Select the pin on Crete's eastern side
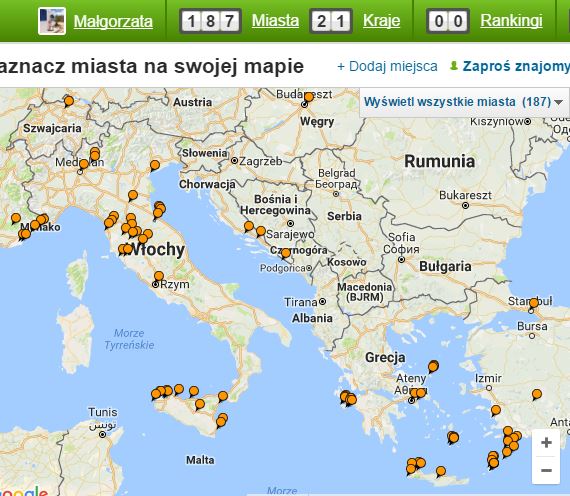The height and width of the screenshot is (496, 570). [441, 472]
